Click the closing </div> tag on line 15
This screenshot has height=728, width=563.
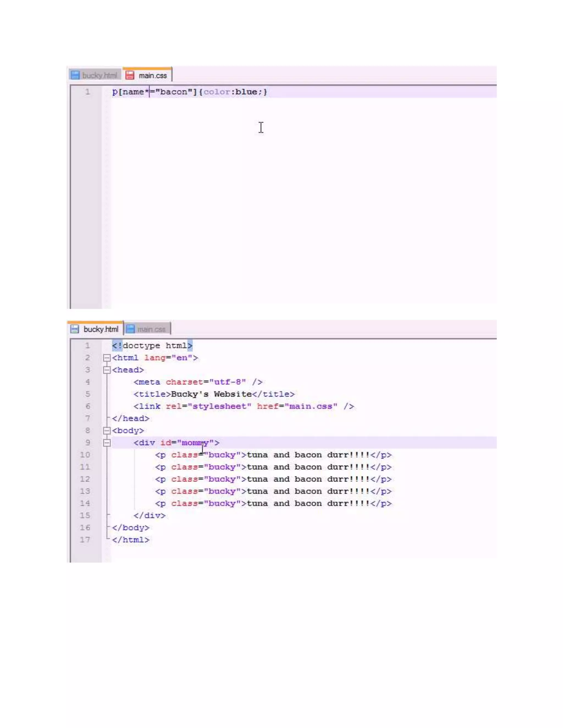click(150, 516)
